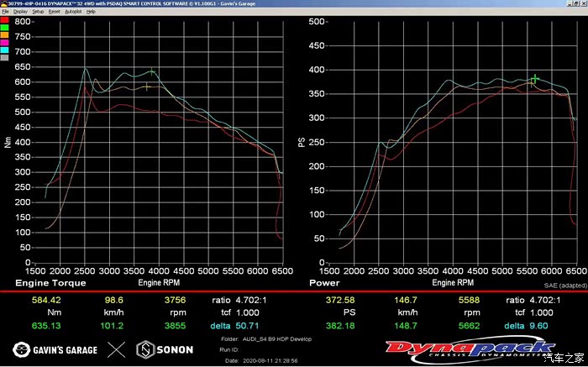This screenshot has width=588, height=367.
Task: Select the orange run color swatch
Action: [x=4, y=35]
